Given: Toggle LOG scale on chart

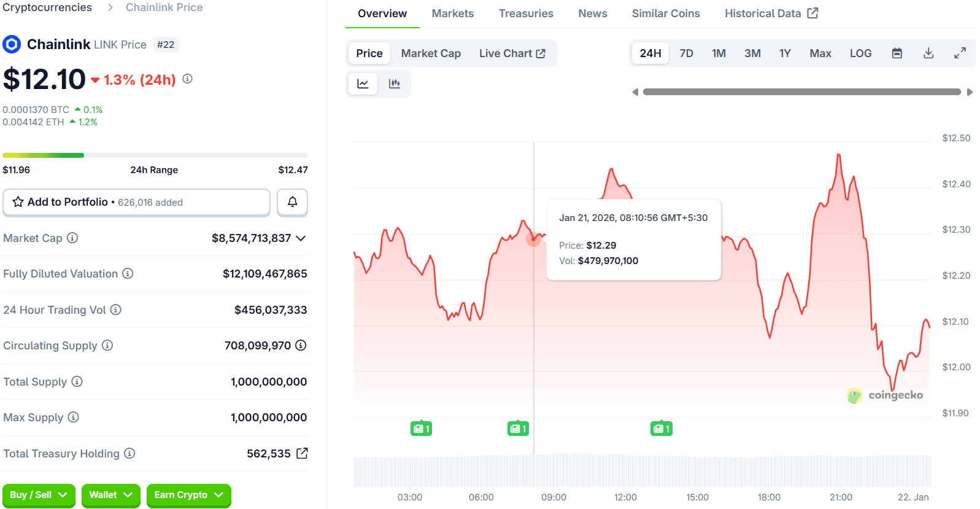Looking at the screenshot, I should click(x=860, y=53).
